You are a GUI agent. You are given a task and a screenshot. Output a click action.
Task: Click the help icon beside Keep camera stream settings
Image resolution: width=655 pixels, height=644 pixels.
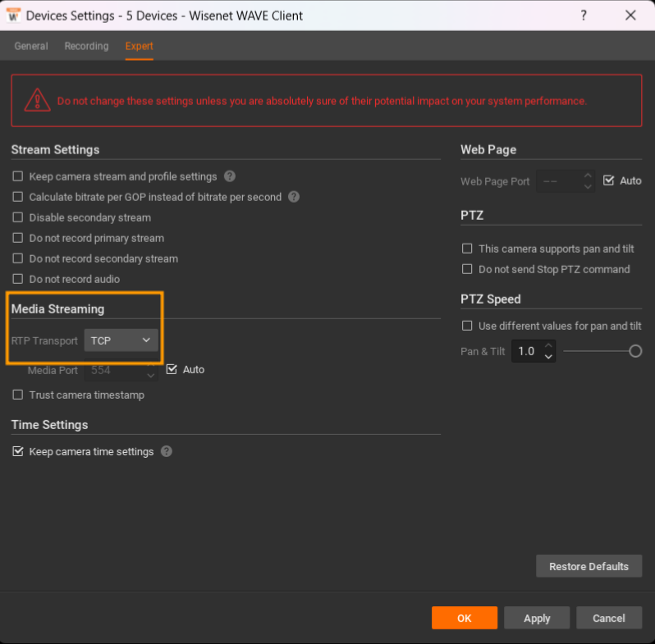(x=229, y=176)
